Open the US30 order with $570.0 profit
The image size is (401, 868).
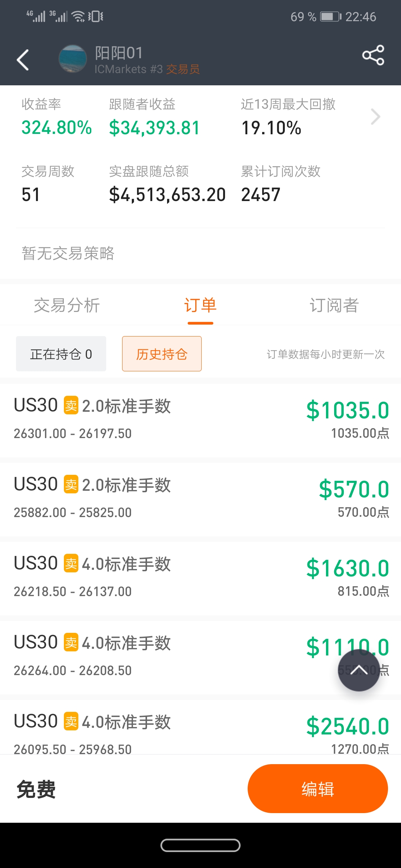(200, 499)
